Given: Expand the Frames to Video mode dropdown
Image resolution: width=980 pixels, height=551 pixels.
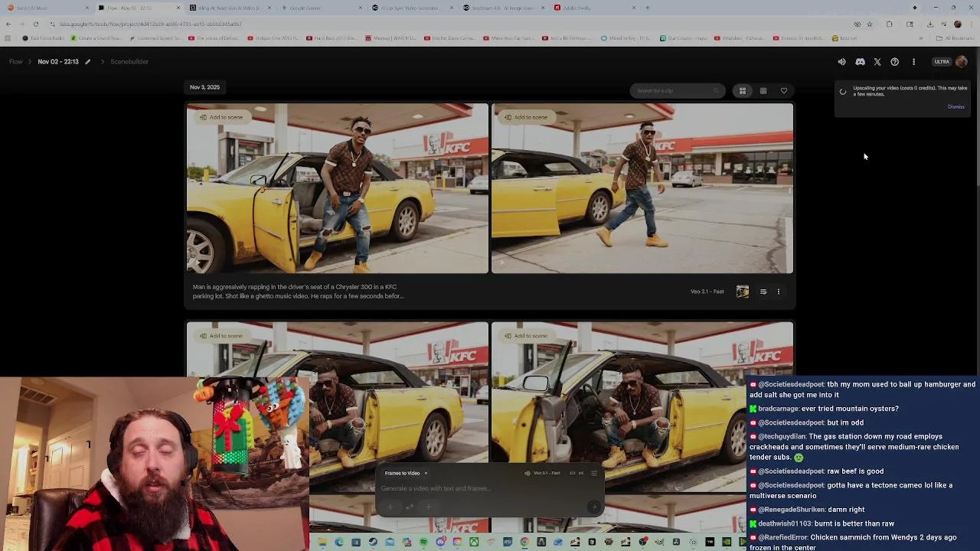Looking at the screenshot, I should point(406,473).
